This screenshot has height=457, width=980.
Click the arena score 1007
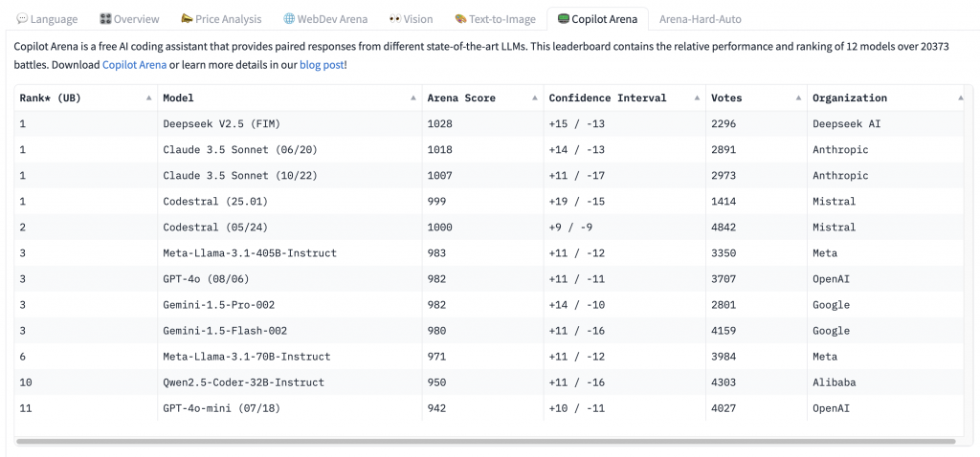coord(439,175)
